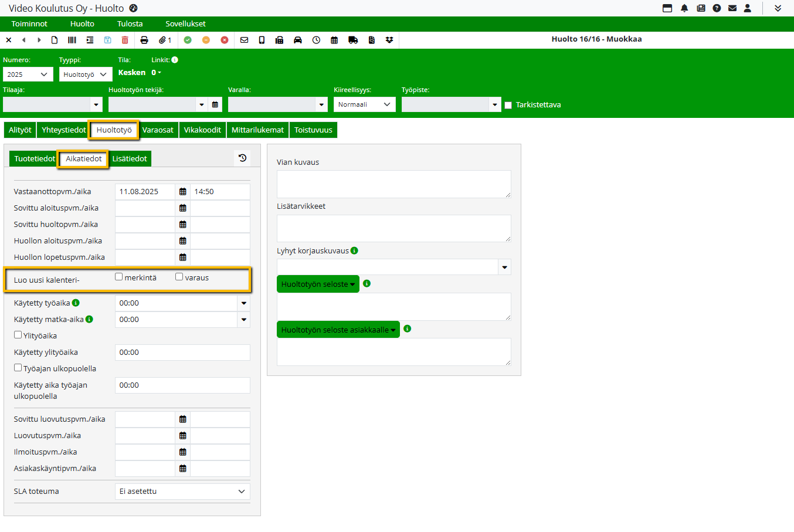Open the Dropbox icon in toolbar
This screenshot has height=532, width=794.
pos(389,40)
